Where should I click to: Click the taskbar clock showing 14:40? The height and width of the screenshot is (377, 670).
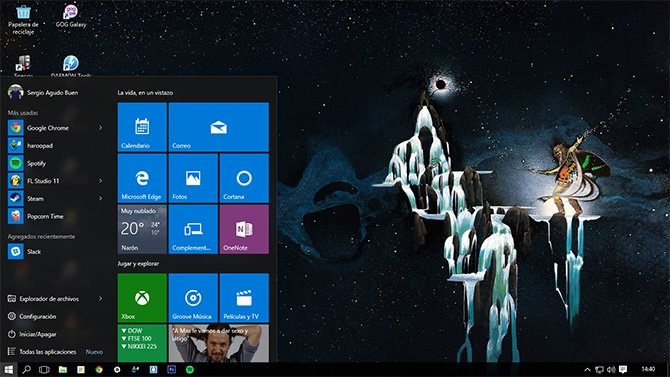click(x=648, y=369)
